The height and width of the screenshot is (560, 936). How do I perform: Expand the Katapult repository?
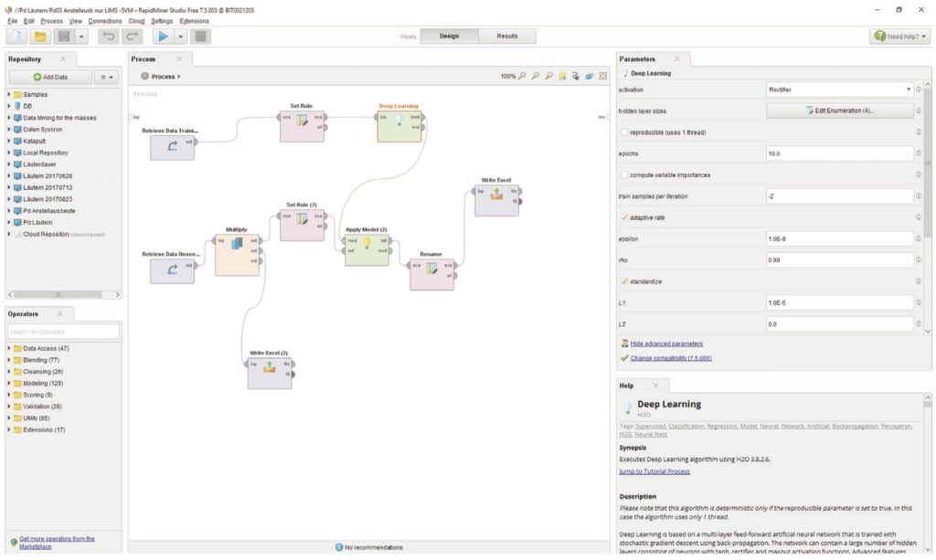pyautogui.click(x=9, y=141)
